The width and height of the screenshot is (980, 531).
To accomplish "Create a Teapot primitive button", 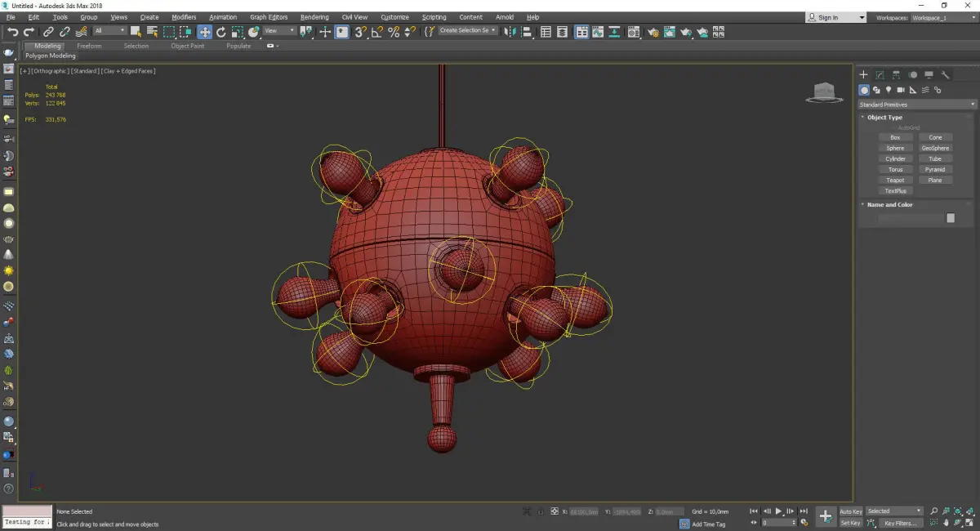I will coord(895,180).
